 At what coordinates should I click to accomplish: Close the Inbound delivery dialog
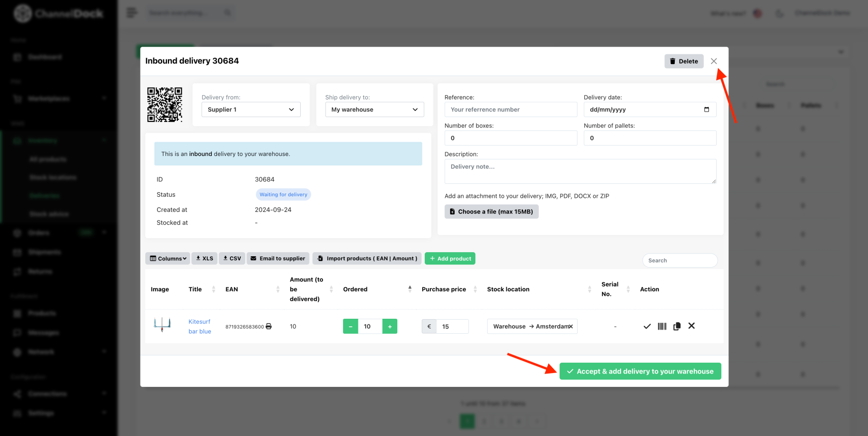tap(714, 61)
